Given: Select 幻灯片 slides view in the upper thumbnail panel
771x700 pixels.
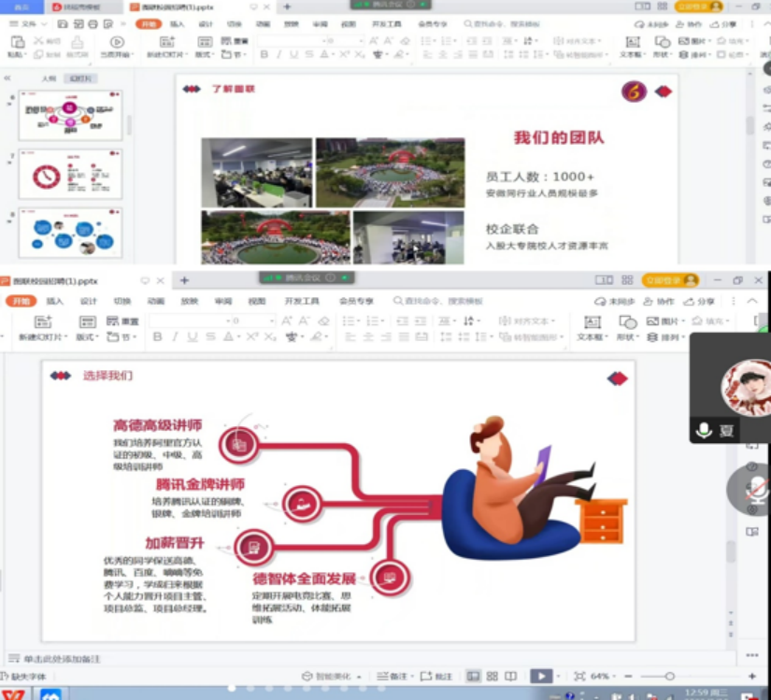Looking at the screenshot, I should coord(80,79).
